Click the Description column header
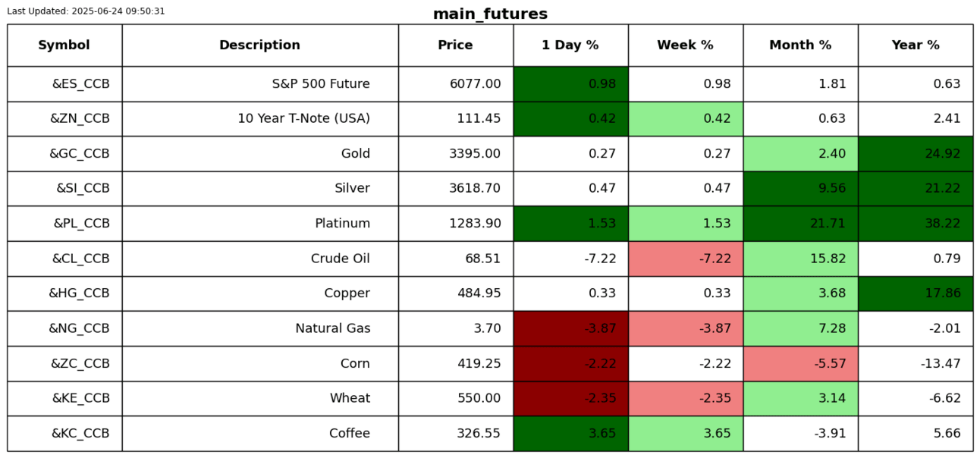The width and height of the screenshot is (980, 458). click(259, 45)
